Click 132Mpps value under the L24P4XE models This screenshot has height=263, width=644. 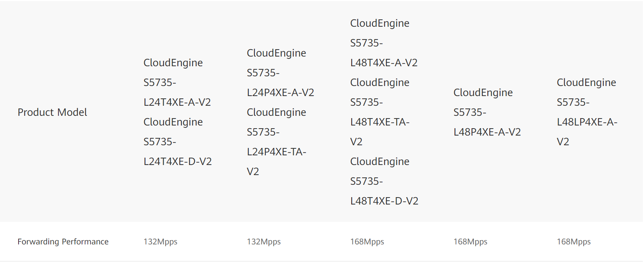[x=264, y=242]
